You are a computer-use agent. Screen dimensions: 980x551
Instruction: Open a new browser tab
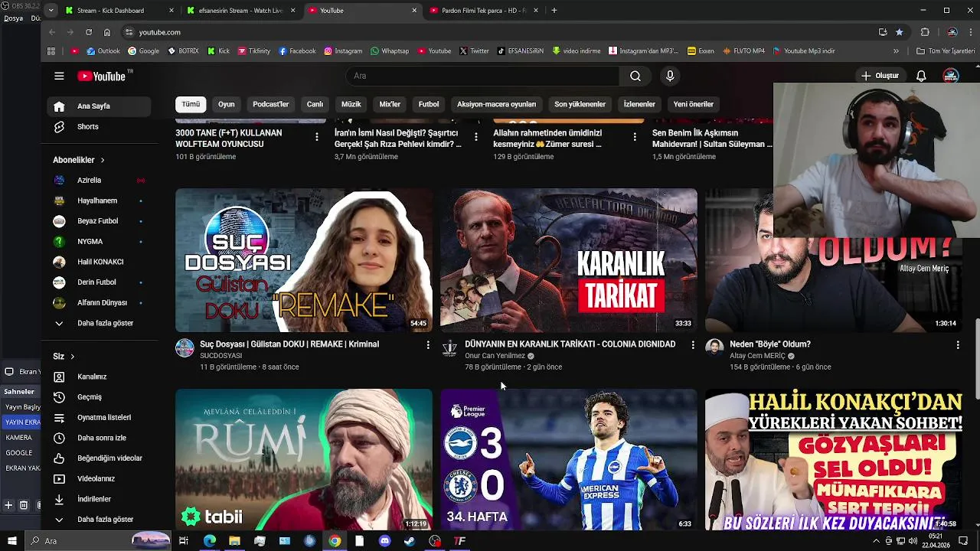pyautogui.click(x=554, y=11)
